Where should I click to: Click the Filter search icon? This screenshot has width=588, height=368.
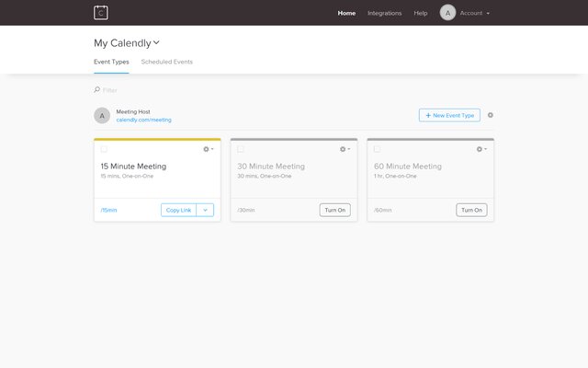[x=96, y=90]
